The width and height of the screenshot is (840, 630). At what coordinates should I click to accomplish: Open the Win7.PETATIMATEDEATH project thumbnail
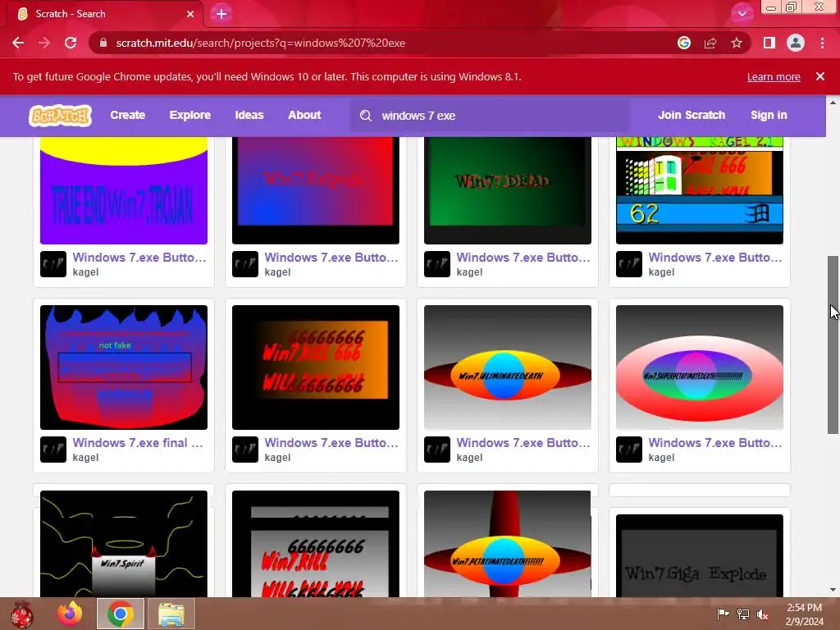pyautogui.click(x=507, y=544)
